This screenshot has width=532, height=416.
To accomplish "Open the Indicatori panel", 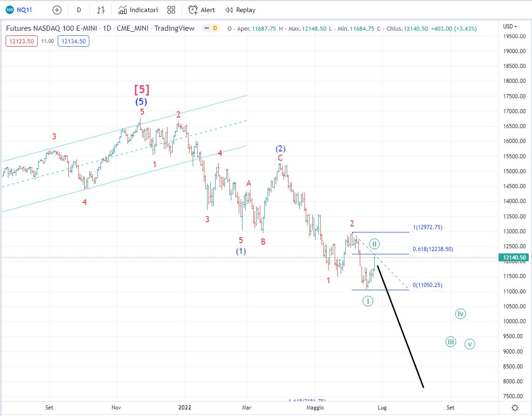I will (138, 10).
